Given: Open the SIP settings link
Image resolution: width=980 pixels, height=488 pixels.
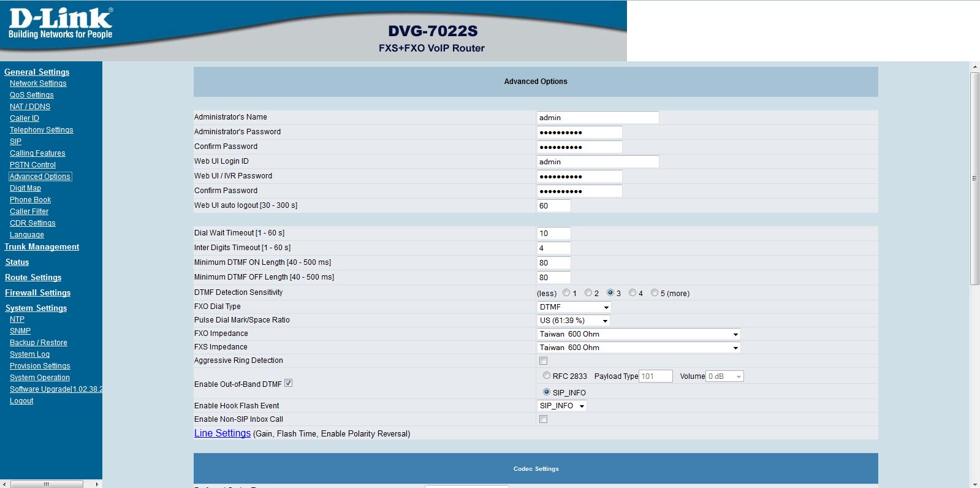Looking at the screenshot, I should (15, 142).
